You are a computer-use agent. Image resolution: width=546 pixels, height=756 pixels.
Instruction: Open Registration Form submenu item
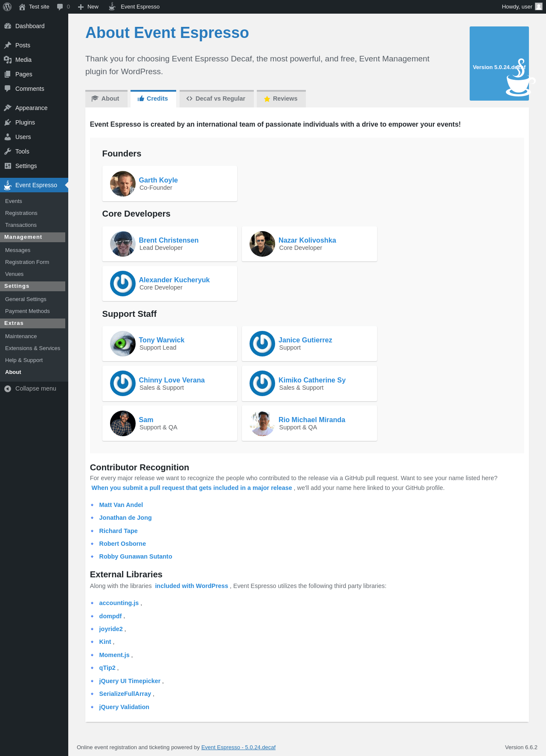27,262
